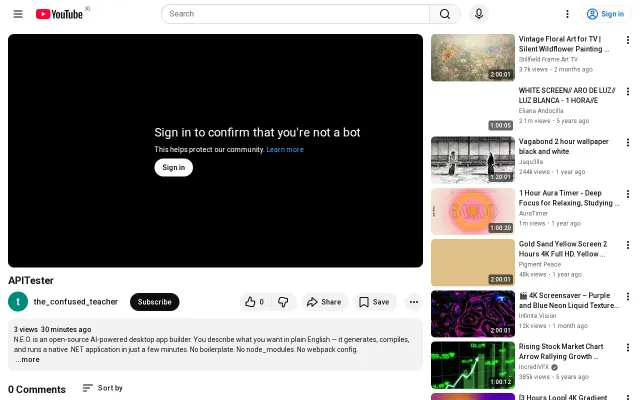Screen dimensions: 640x400
Task: Open options for Rising Stock Market video
Action: [x=628, y=347]
